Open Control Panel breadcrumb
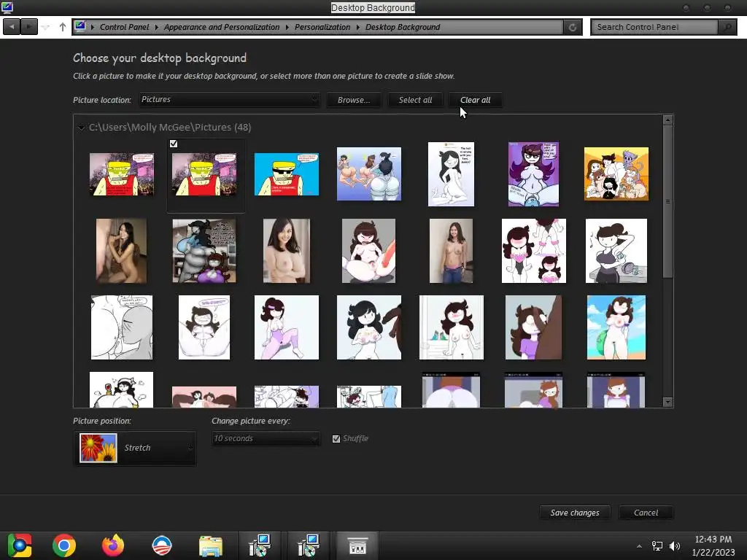The height and width of the screenshot is (560, 747). click(x=124, y=27)
